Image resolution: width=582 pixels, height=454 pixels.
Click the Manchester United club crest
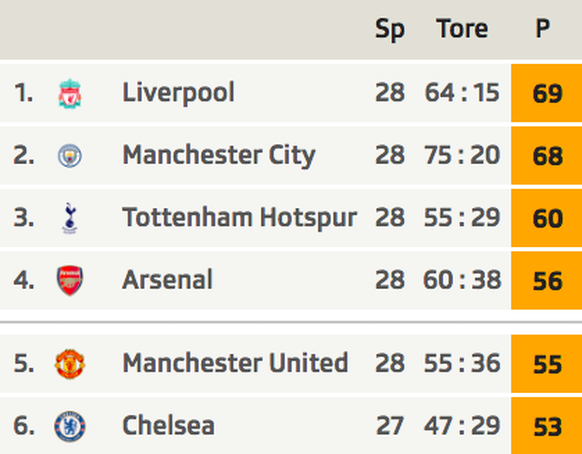70,364
